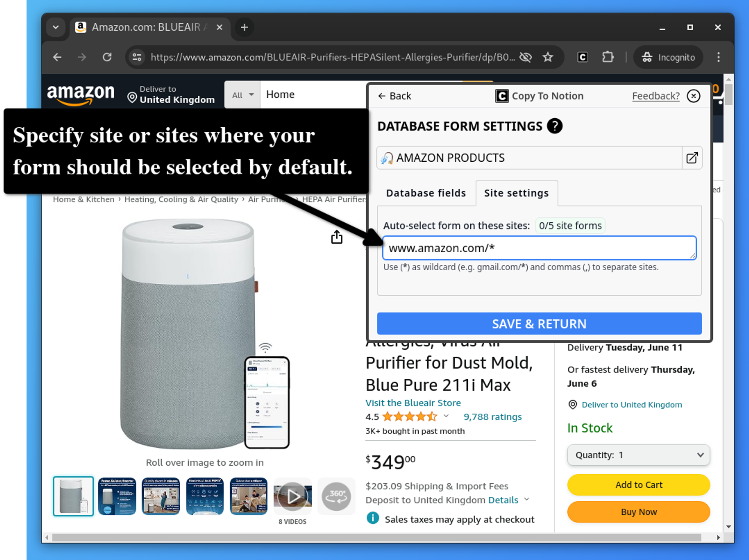The width and height of the screenshot is (749, 560).
Task: Expand the browser tab dropdown arrow
Action: tap(55, 27)
